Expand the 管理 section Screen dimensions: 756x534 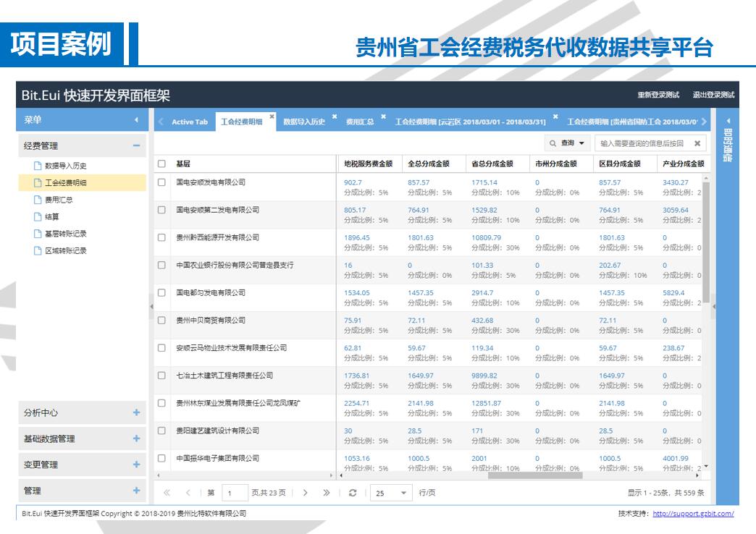pos(136,491)
